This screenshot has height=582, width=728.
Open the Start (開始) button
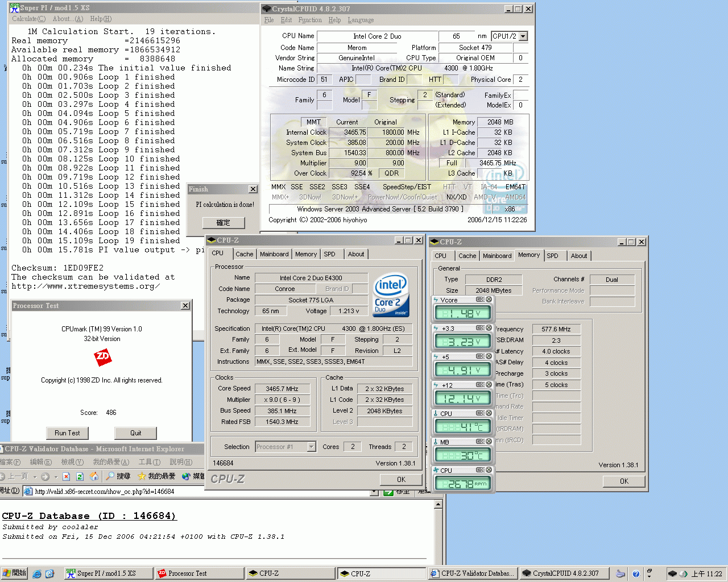(x=14, y=573)
